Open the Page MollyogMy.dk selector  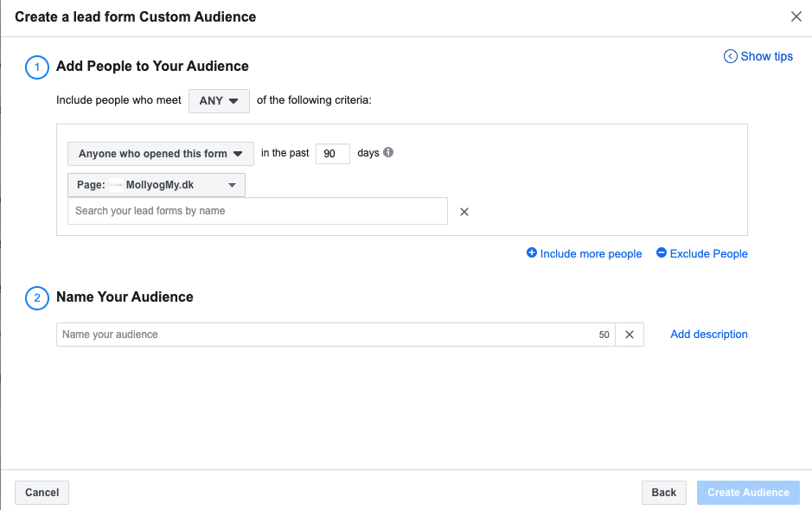[157, 185]
